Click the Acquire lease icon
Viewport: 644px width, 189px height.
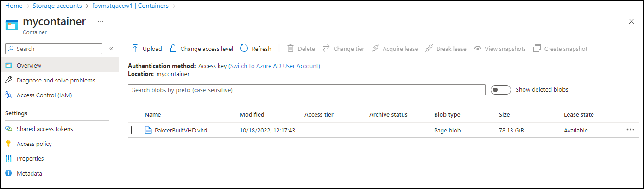375,49
